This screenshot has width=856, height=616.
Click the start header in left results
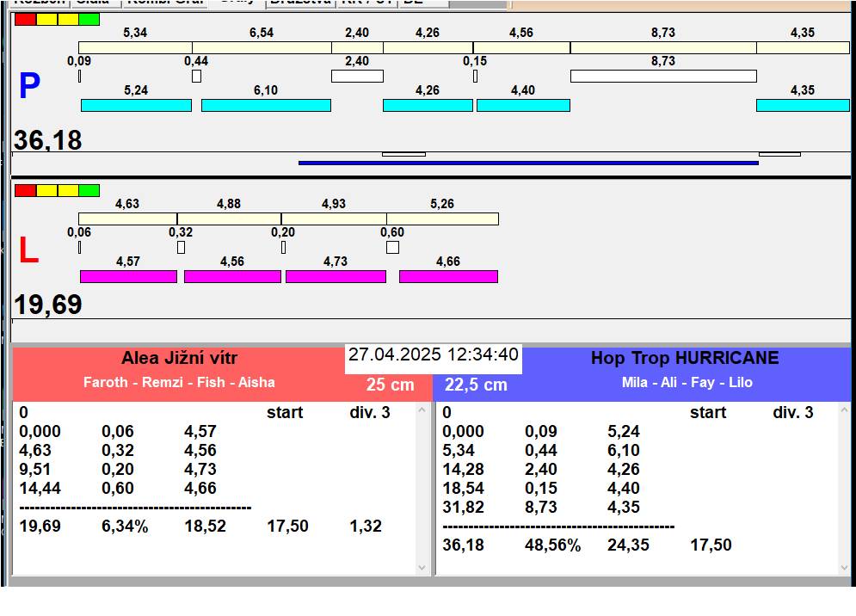tap(285, 412)
